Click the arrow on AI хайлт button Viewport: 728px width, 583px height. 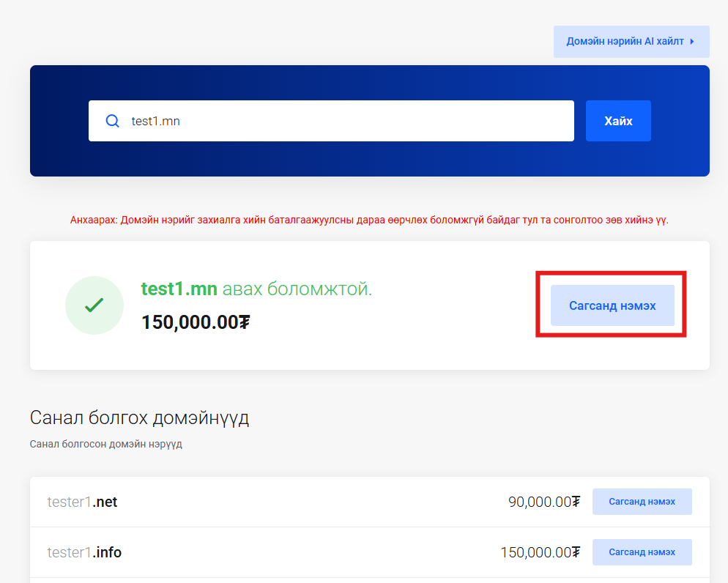pyautogui.click(x=691, y=42)
